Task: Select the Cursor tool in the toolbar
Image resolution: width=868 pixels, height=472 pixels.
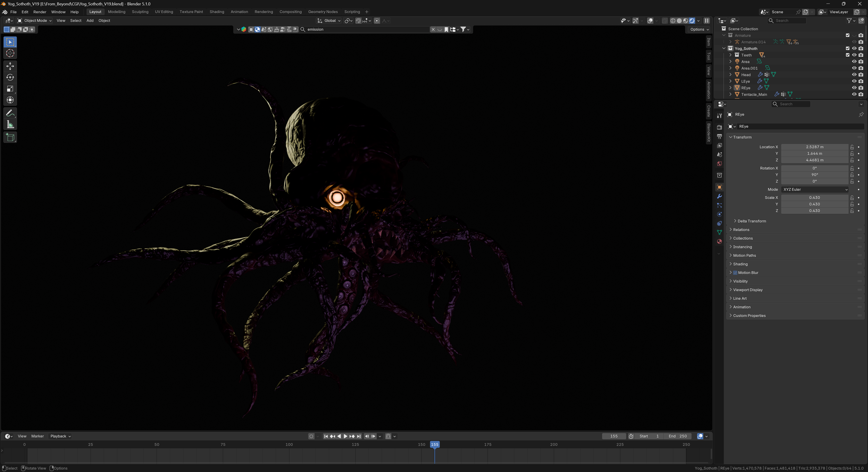Action: (10, 53)
